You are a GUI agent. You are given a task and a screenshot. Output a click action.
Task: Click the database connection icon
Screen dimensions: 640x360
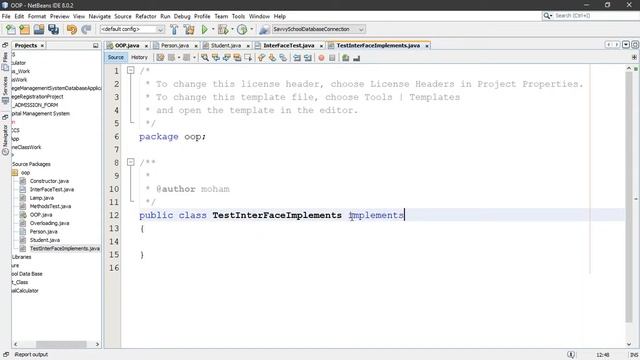[264, 29]
